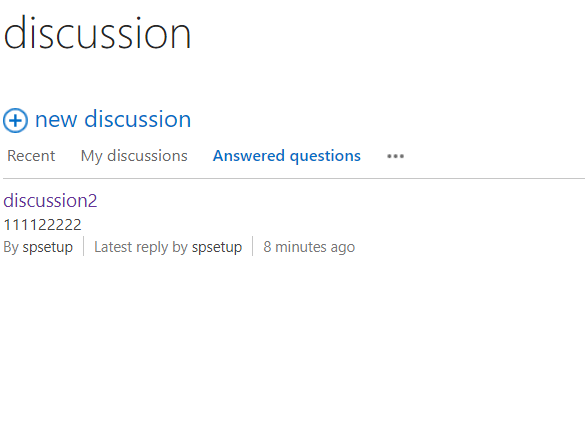Click the "8 minutes ago" timestamp

pos(309,247)
